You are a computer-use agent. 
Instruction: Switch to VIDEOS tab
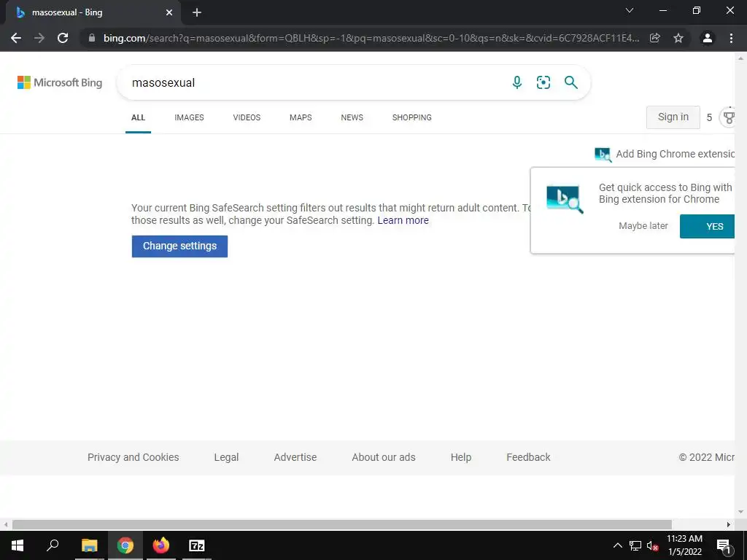pyautogui.click(x=247, y=117)
